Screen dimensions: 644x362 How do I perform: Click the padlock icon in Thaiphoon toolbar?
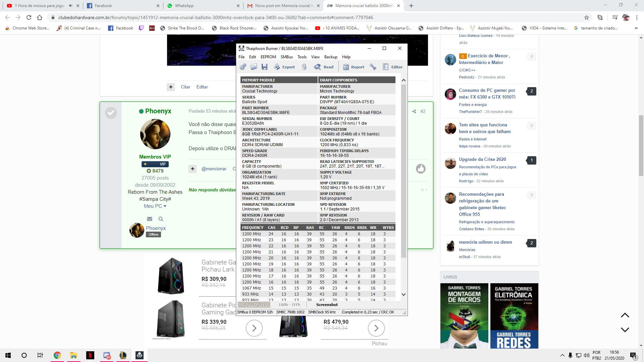304,67
